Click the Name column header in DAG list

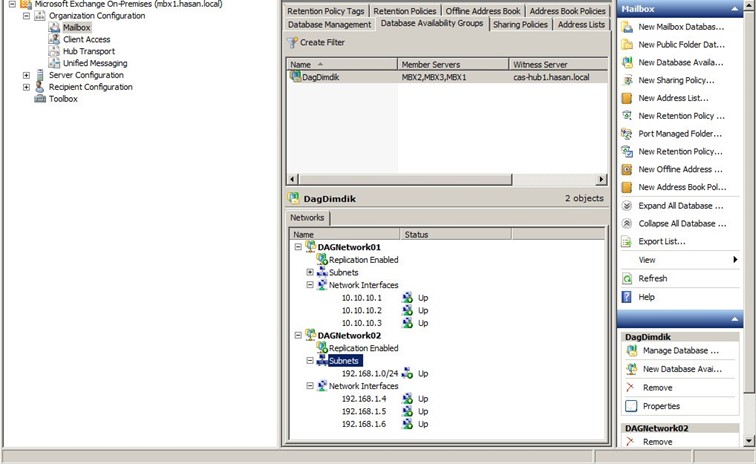point(342,64)
